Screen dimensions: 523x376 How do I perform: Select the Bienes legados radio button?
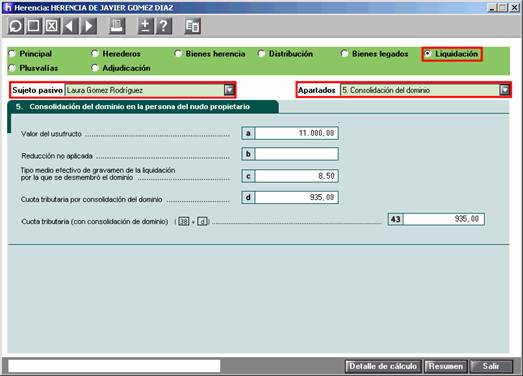pyautogui.click(x=344, y=54)
